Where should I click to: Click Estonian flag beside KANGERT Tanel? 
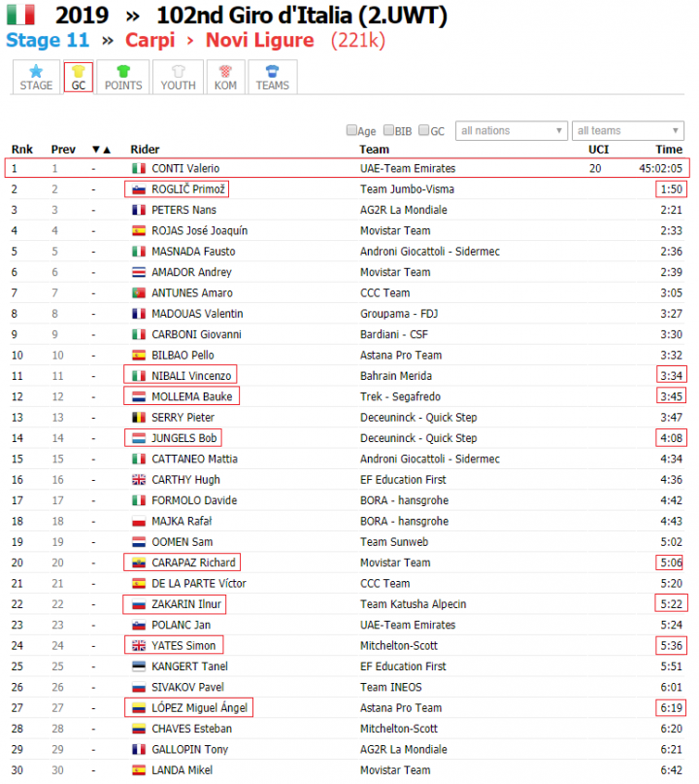pos(139,666)
